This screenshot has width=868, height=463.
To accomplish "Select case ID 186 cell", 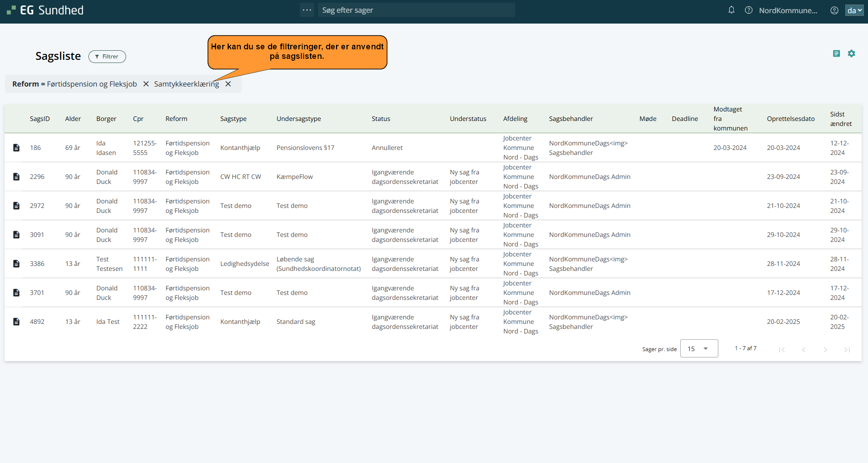I will pos(35,148).
